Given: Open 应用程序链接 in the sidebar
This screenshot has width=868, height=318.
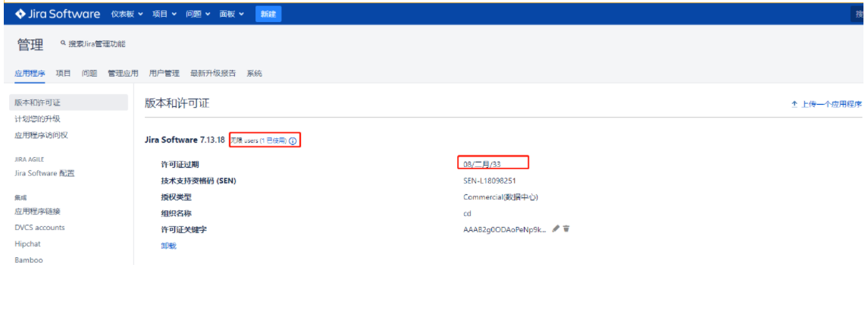Looking at the screenshot, I should pyautogui.click(x=37, y=211).
